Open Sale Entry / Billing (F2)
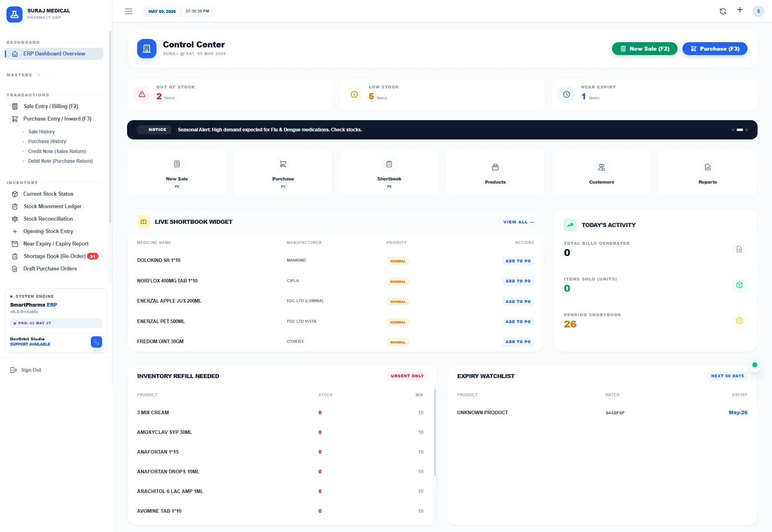This screenshot has width=772, height=532. click(51, 106)
